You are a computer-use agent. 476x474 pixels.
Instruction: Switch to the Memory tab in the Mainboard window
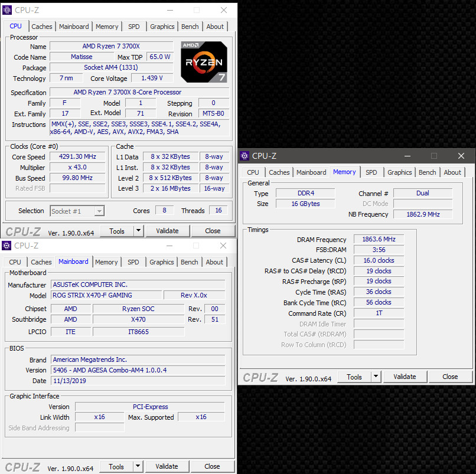pos(106,262)
